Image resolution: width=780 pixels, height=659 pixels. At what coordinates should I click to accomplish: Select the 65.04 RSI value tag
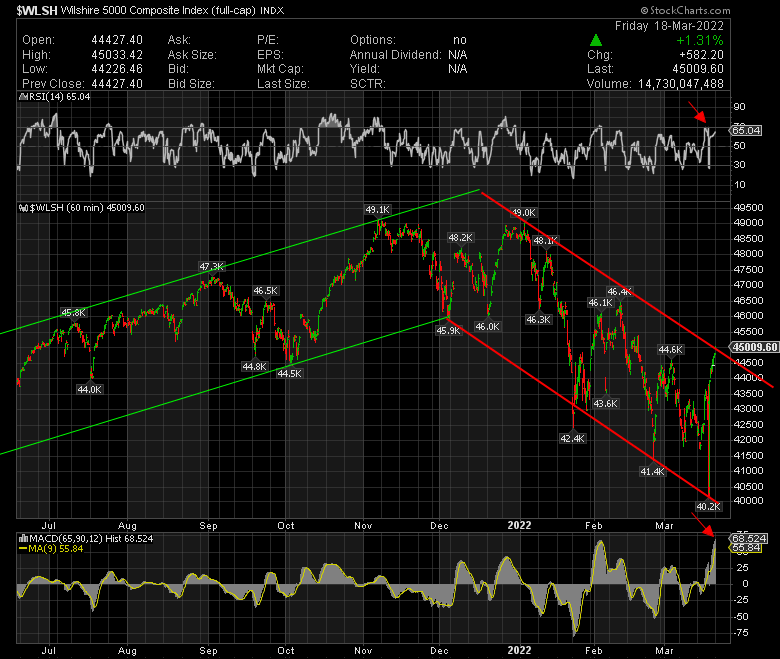pos(747,130)
